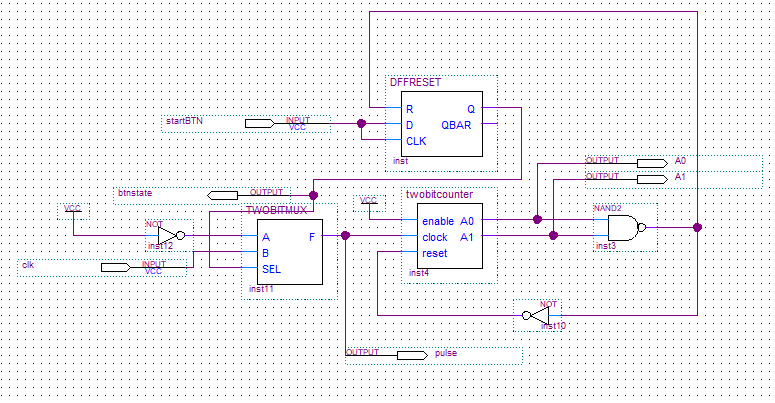This screenshot has height=403, width=775.
Task: Click the junction dot at NAND2 output
Action: point(697,228)
